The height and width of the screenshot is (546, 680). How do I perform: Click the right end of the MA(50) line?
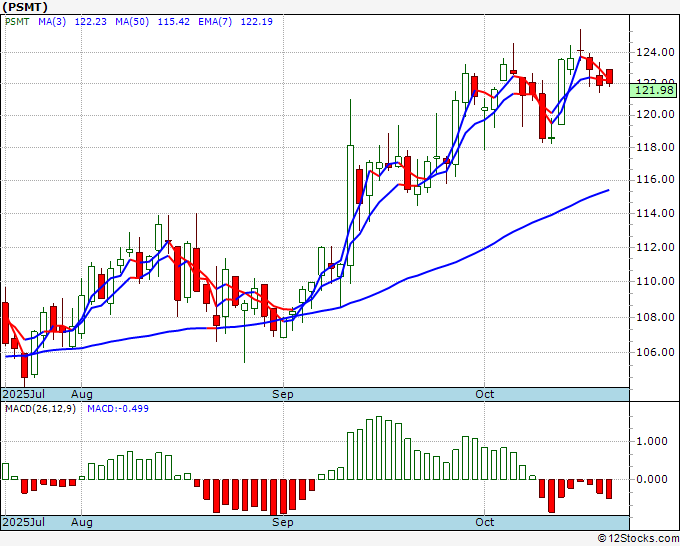[x=608, y=190]
